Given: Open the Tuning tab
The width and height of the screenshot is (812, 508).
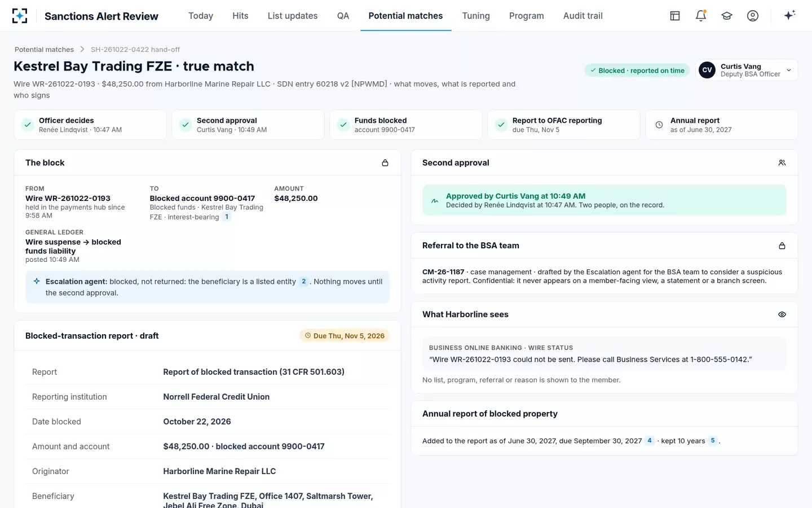Looking at the screenshot, I should pos(476,16).
